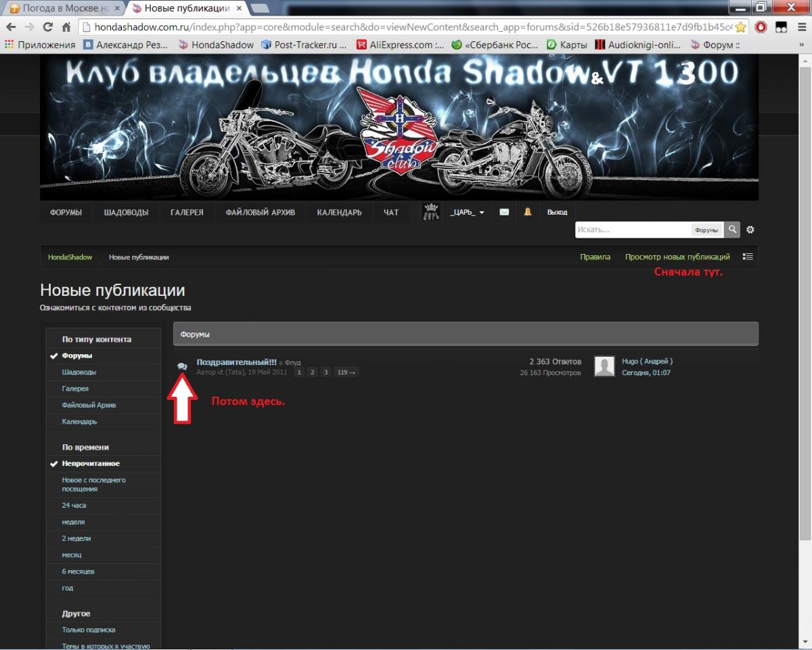Open the Post-Tracker.ru bookmark
This screenshot has width=812, height=650.
(x=304, y=45)
